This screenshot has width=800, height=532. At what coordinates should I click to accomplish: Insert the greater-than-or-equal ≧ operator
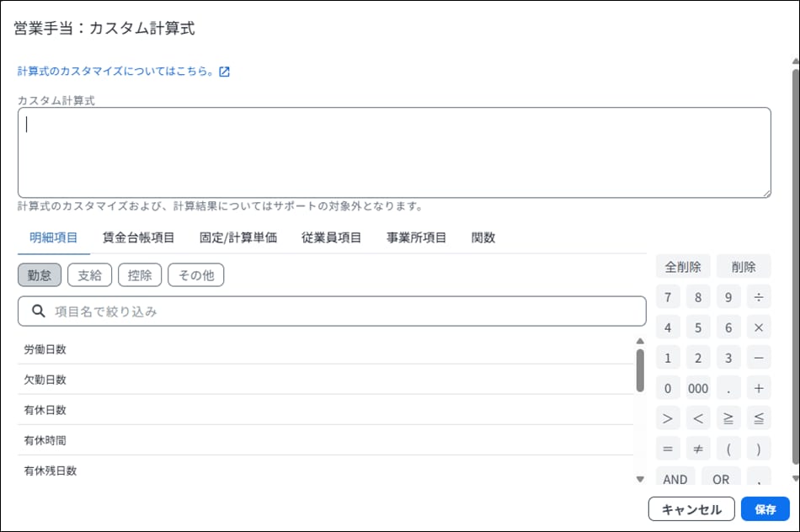[728, 418]
